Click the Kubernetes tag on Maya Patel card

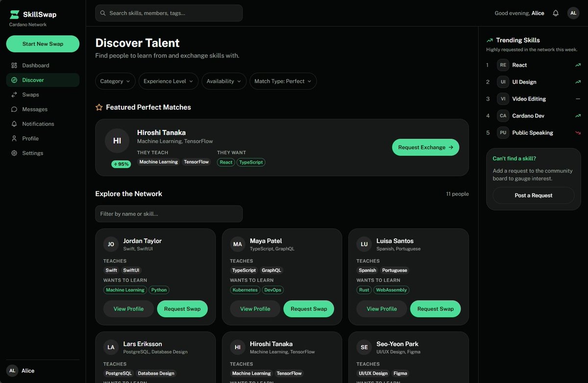click(x=245, y=290)
